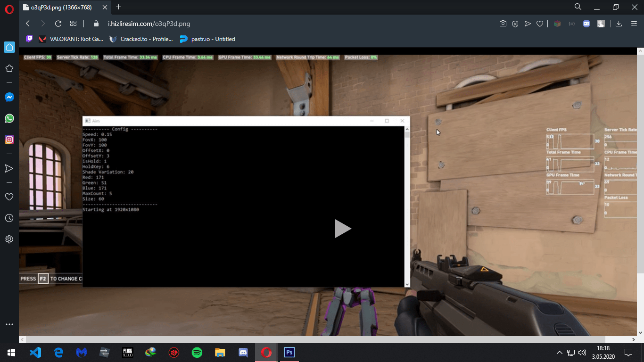Screen dimensions: 644x362
Task: Open Facebook Messenger in the sidebar
Action: click(x=9, y=97)
